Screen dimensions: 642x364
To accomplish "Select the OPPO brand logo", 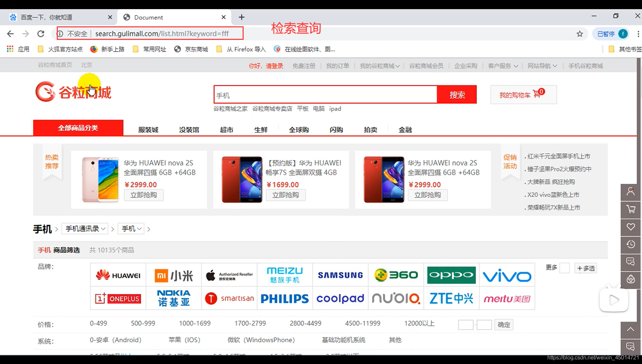I will [451, 275].
